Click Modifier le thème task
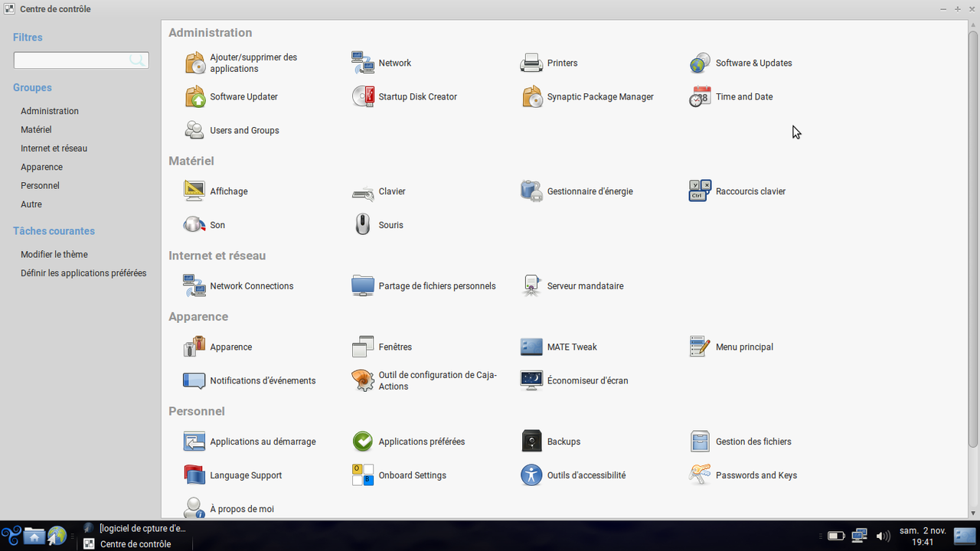The image size is (980, 551). (x=54, y=254)
